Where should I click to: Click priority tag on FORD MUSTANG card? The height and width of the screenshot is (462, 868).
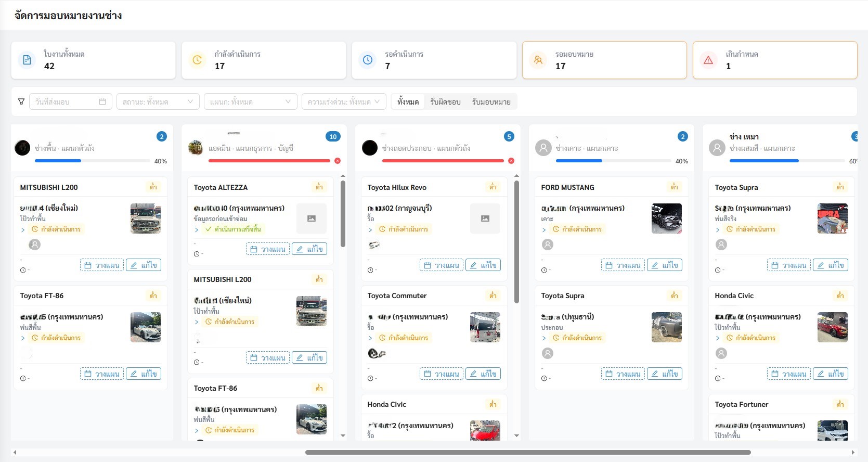[x=675, y=187]
